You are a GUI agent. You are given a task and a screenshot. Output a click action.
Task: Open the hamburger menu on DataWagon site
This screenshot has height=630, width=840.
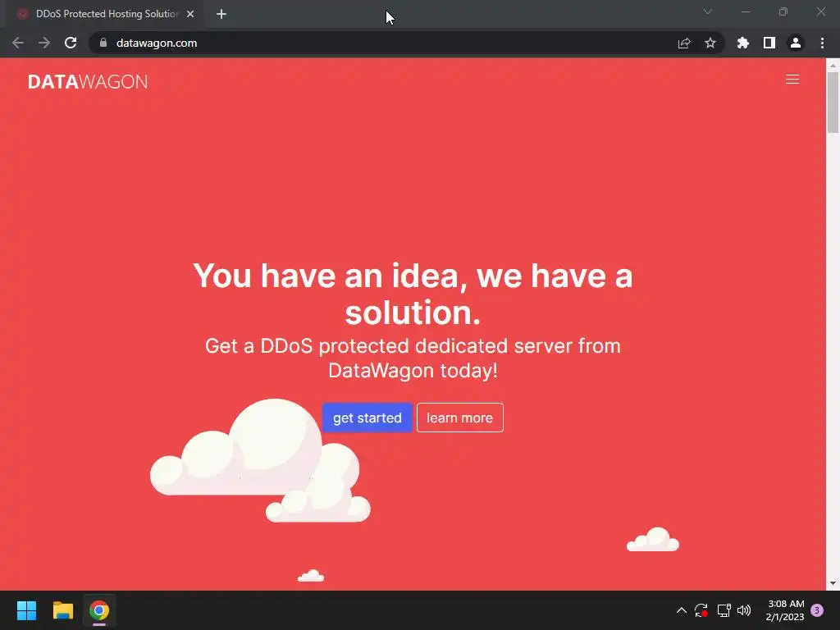(792, 80)
